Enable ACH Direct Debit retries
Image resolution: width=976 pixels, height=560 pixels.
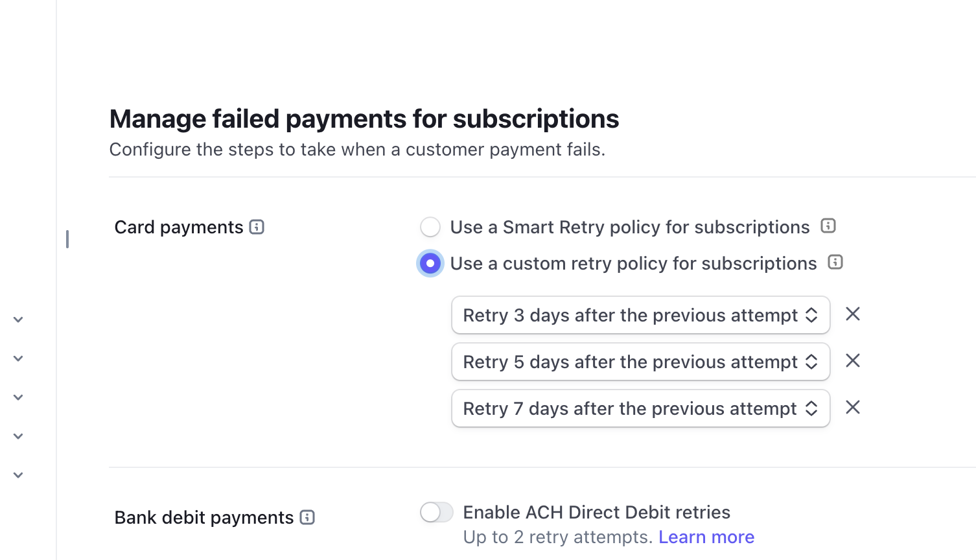[436, 512]
